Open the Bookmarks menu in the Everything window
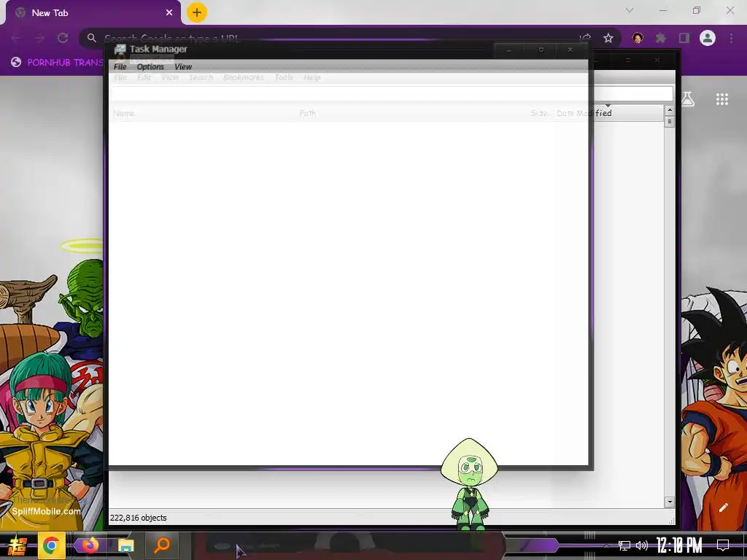This screenshot has width=747, height=560. pos(244,77)
